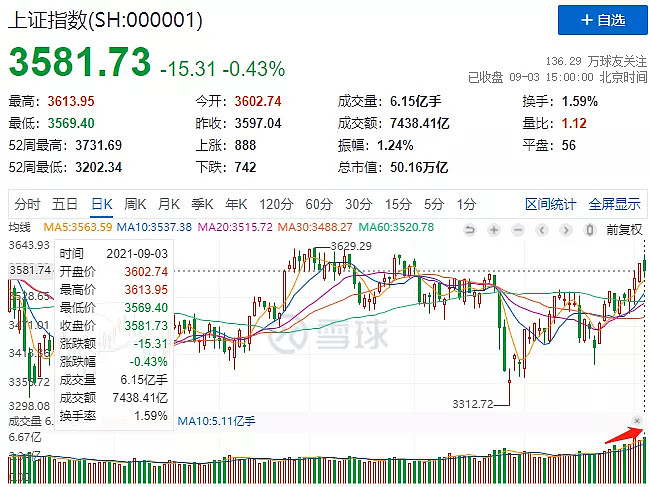Click the chart low label 3312.72
Screen dimensions: 650x487
click(473, 403)
